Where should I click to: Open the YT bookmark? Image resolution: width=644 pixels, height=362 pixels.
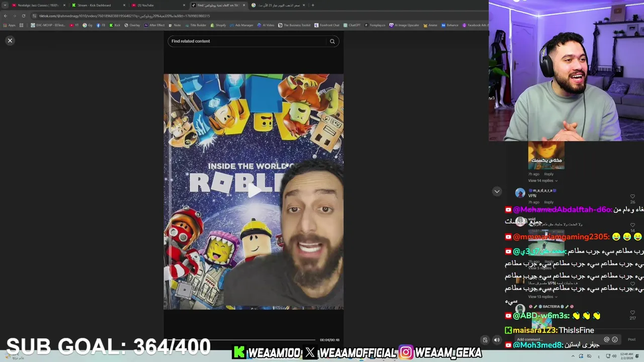(74, 25)
